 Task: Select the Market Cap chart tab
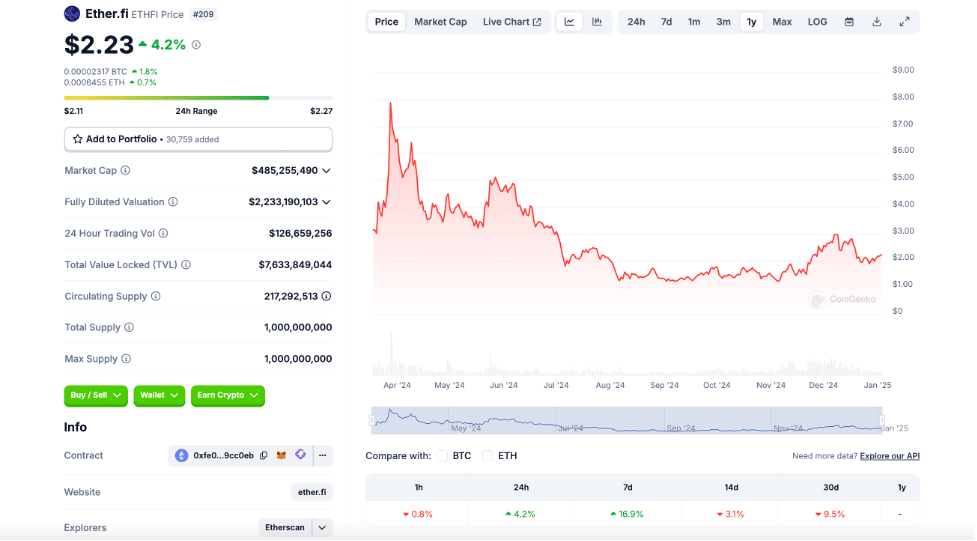tap(441, 22)
